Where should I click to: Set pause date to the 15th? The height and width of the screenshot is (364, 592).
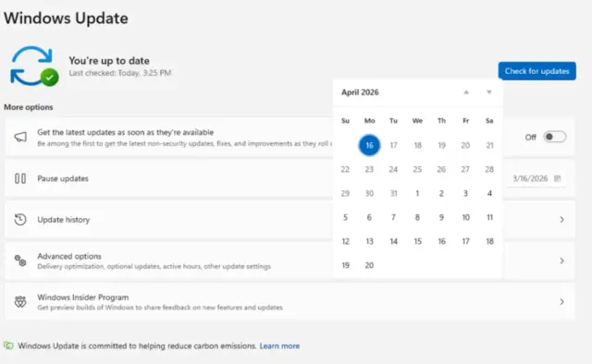tap(417, 241)
